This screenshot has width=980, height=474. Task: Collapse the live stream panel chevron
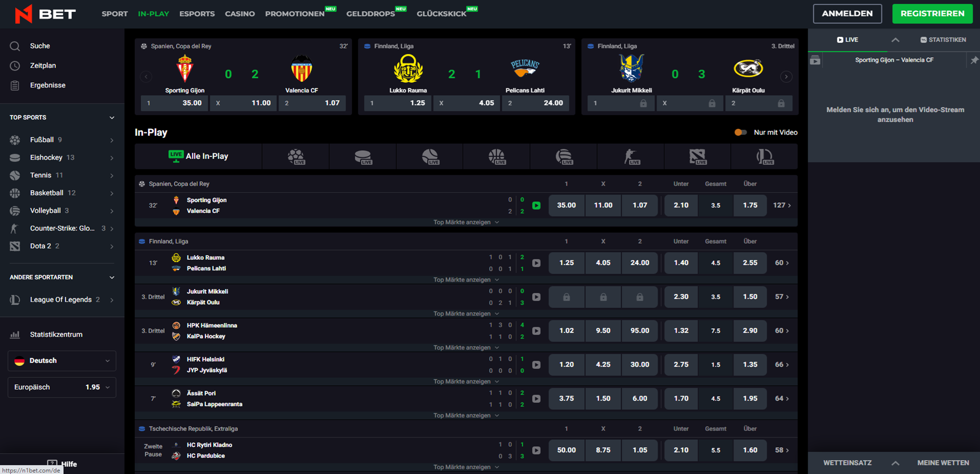pyautogui.click(x=896, y=40)
